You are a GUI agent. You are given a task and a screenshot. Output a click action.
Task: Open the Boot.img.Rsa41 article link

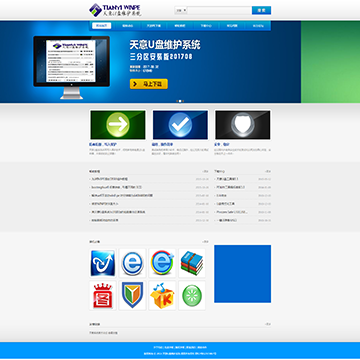click(117, 187)
